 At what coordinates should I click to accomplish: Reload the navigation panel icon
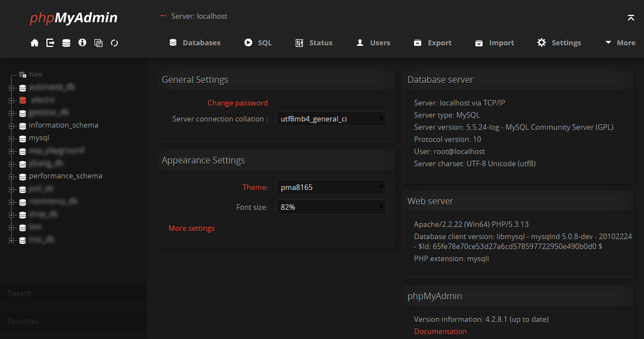tap(114, 43)
